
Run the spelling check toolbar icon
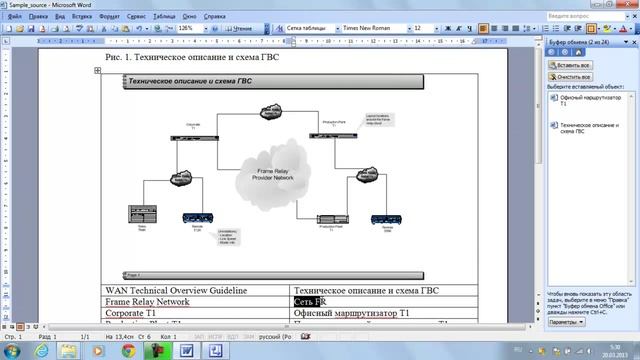pos(79,29)
